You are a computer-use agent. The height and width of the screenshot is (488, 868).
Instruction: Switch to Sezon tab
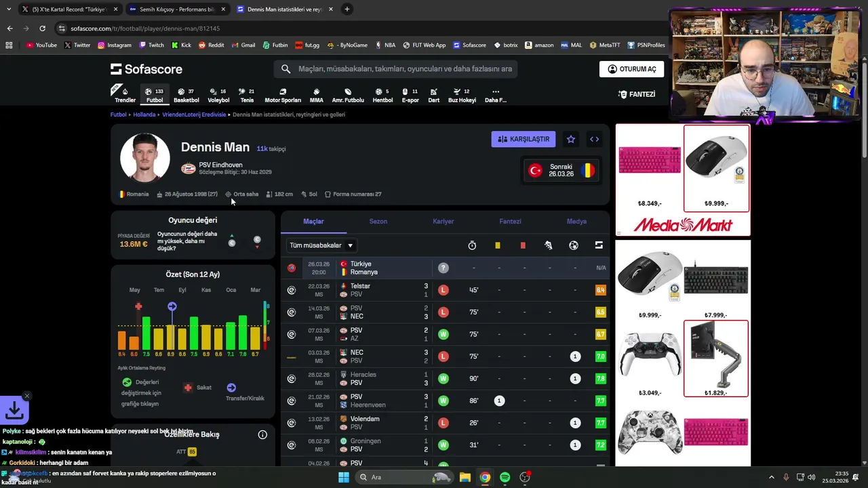coord(378,221)
